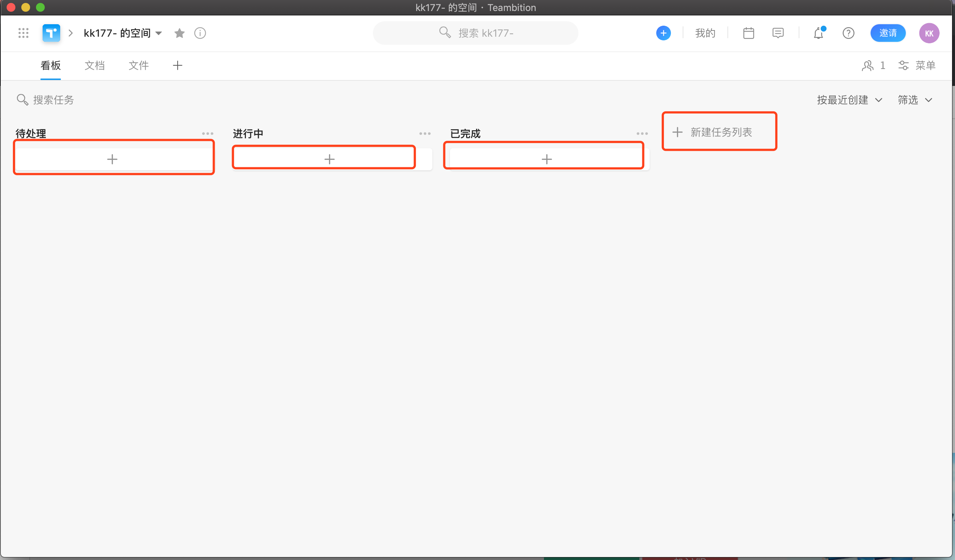Open the messages chat icon
This screenshot has width=955, height=560.
[x=778, y=33]
